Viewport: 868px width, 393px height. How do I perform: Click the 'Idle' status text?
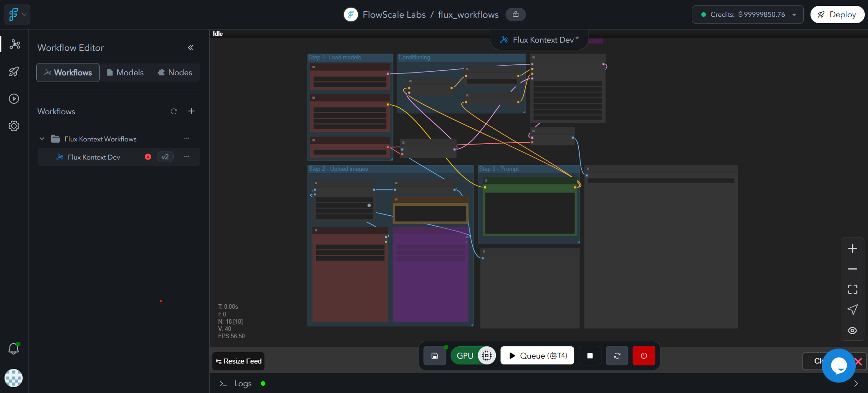click(x=218, y=34)
